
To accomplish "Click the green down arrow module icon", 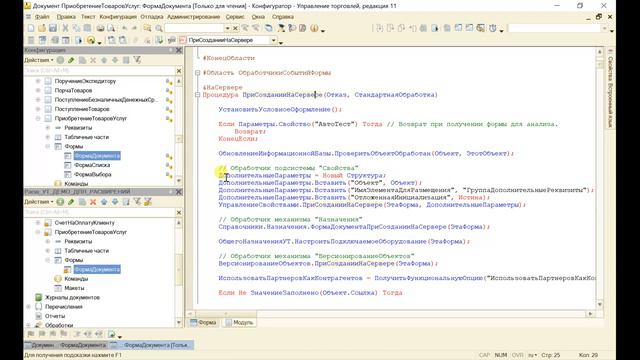I will coord(159,40).
